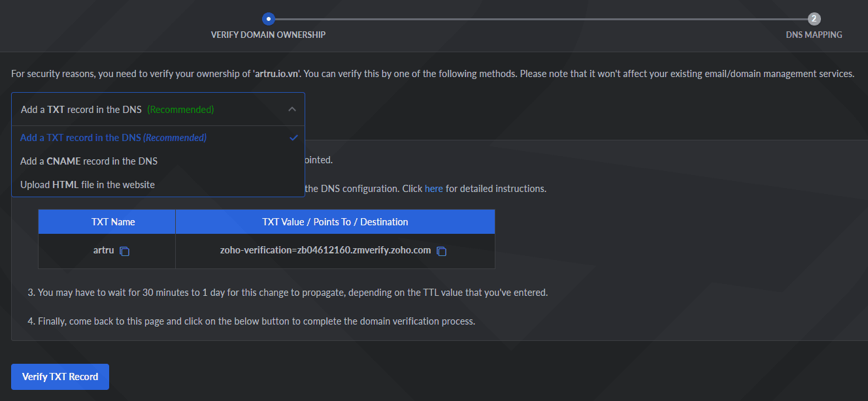Screen dimensions: 868x401
Task: Click the Verify TXT Record button
Action: 60,377
